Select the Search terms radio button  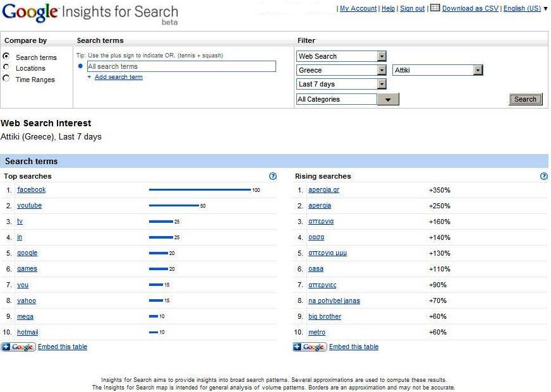coord(6,56)
